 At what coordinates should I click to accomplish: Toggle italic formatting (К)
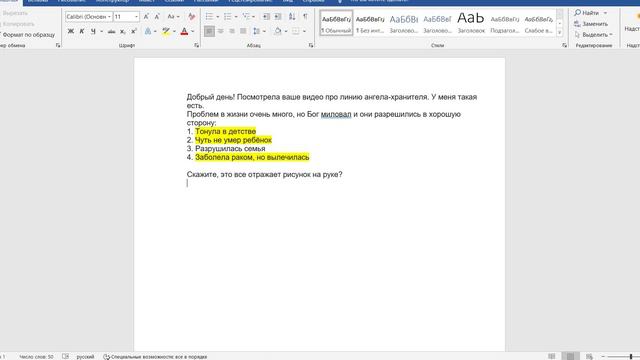pyautogui.click(x=82, y=31)
